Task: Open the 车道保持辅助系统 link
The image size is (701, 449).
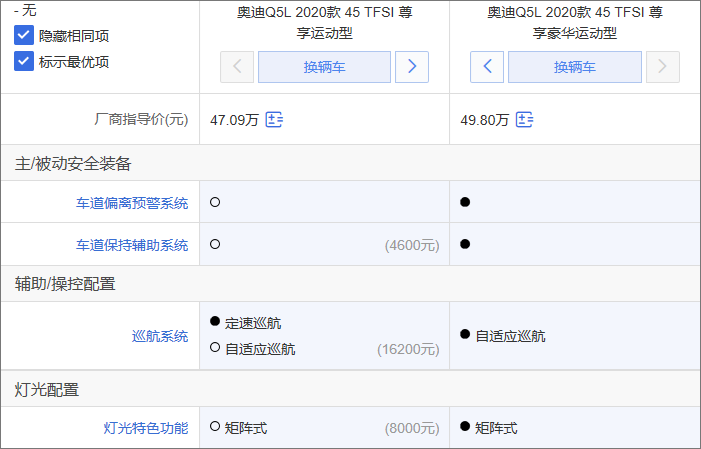Action: click(x=132, y=245)
